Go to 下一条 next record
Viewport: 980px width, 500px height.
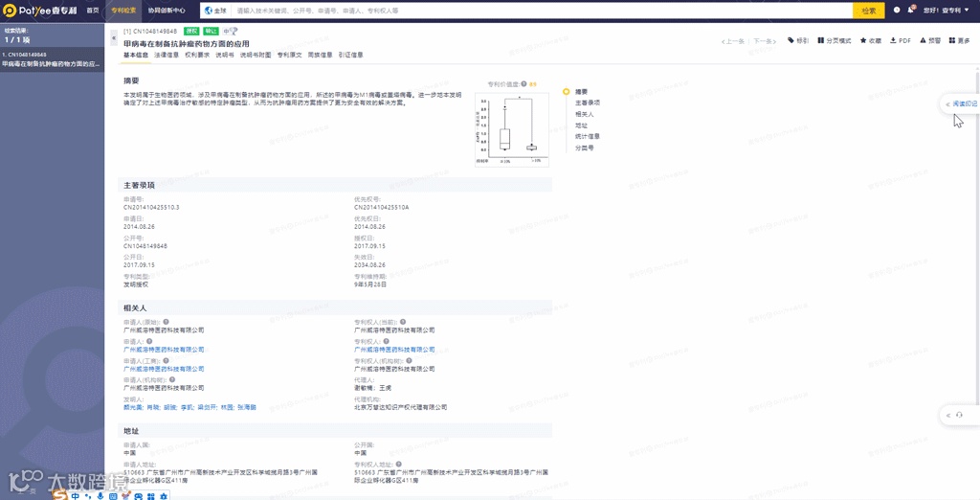coord(765,41)
